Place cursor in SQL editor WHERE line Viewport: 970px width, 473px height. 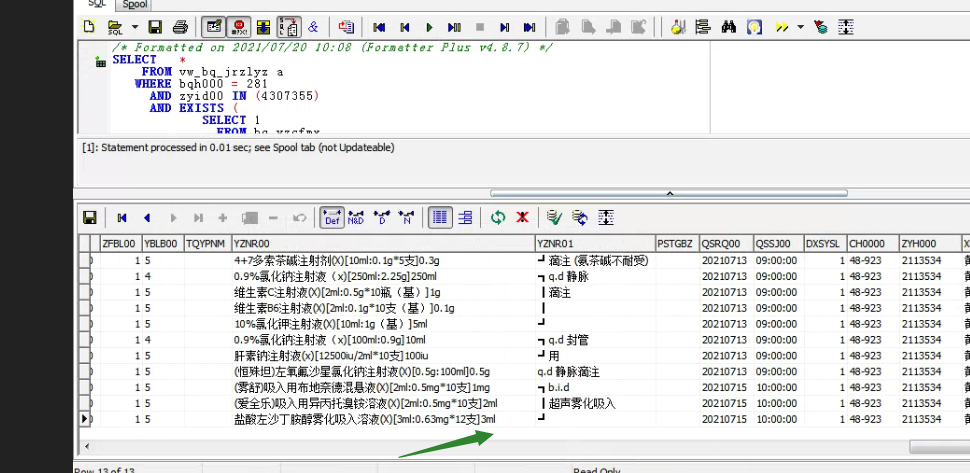pyautogui.click(x=201, y=83)
